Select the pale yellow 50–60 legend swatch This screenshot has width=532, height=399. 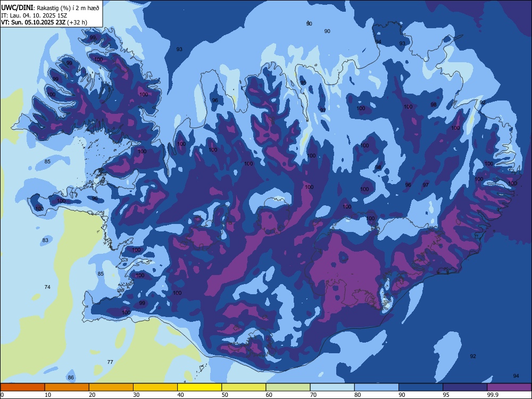point(244,387)
